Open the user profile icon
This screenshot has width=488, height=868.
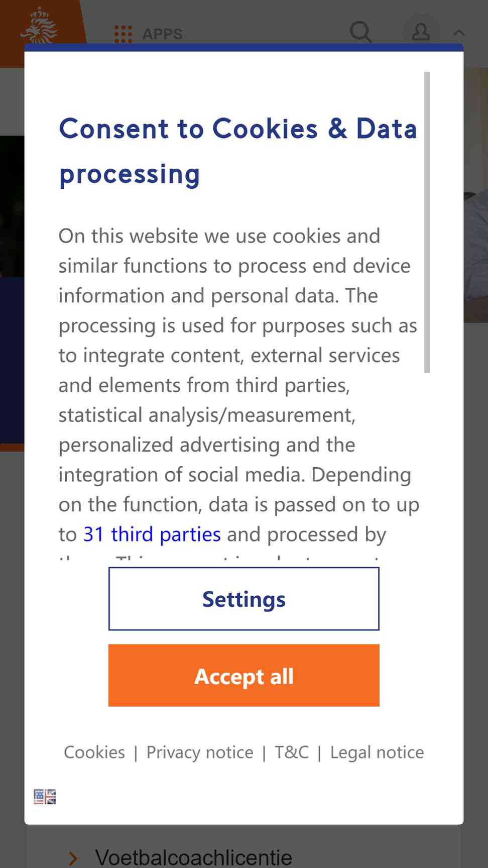pyautogui.click(x=421, y=32)
